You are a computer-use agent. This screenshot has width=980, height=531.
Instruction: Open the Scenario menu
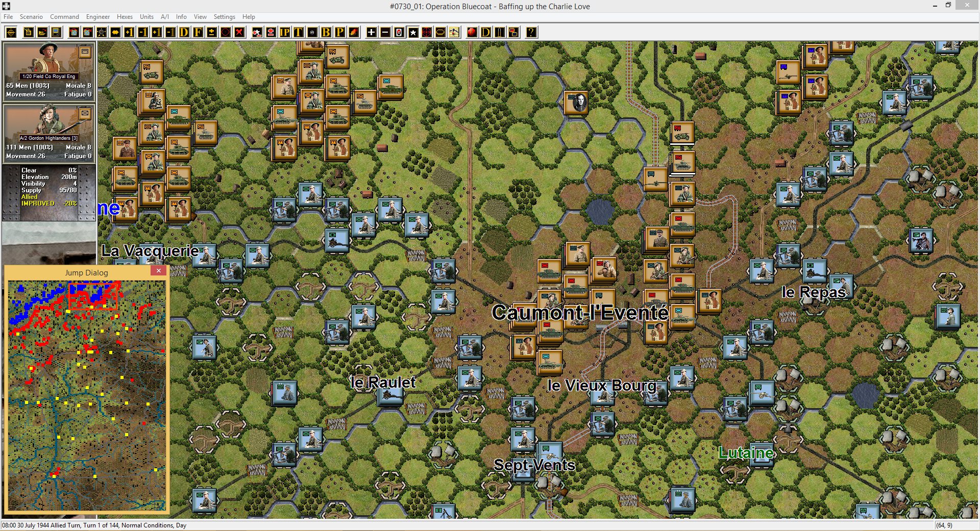(31, 17)
